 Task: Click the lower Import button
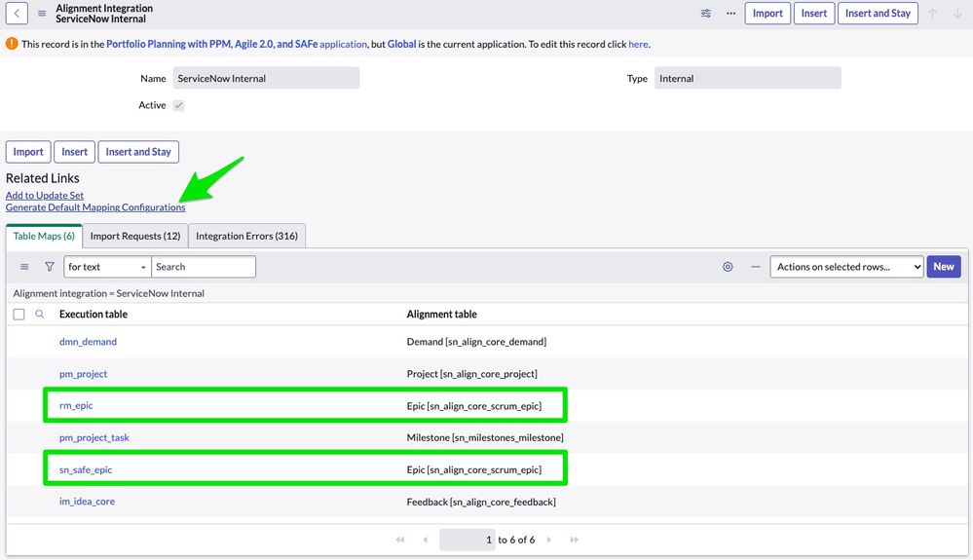coord(28,152)
